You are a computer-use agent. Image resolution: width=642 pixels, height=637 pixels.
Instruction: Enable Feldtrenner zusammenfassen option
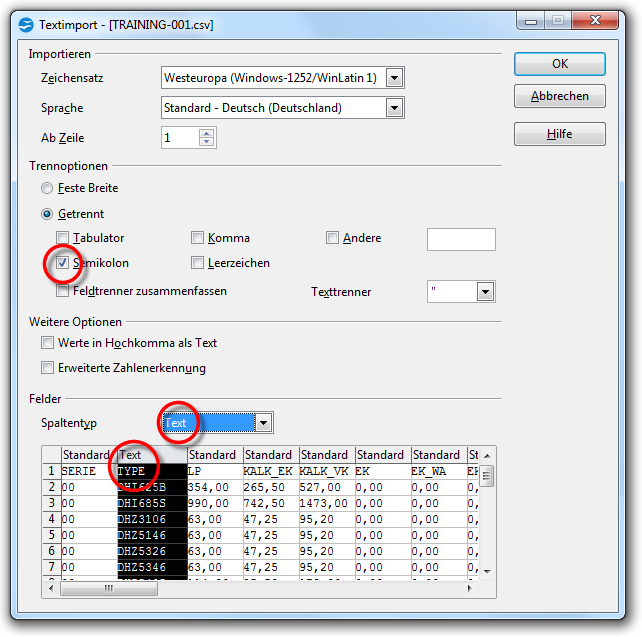(63, 291)
